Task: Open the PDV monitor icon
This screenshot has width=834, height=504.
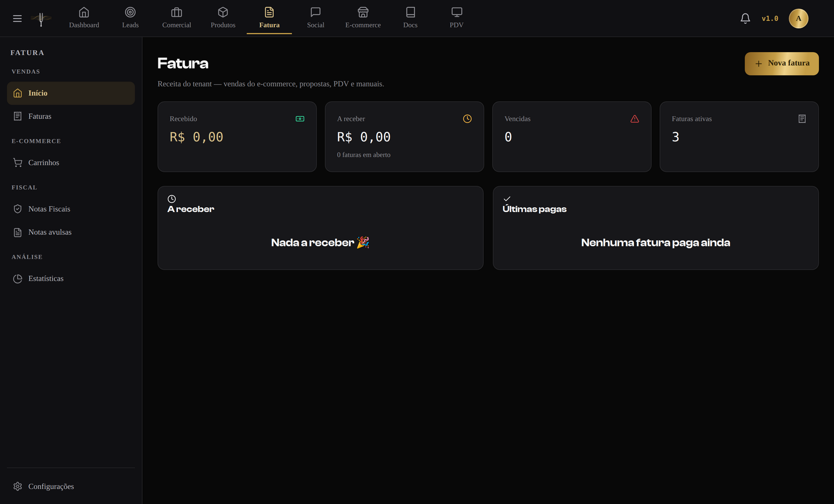Action: 457,12
